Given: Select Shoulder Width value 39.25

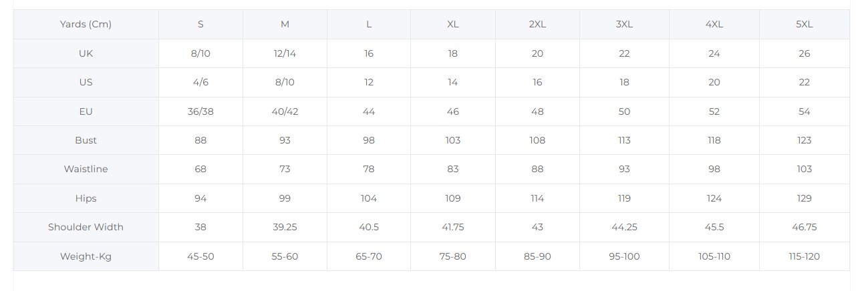Looking at the screenshot, I should (x=285, y=227).
